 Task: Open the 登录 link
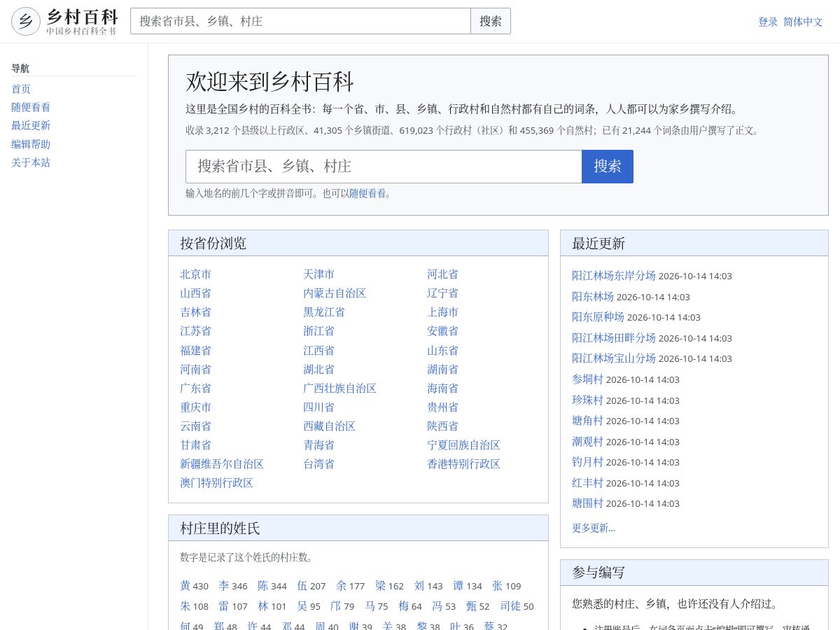tap(768, 22)
